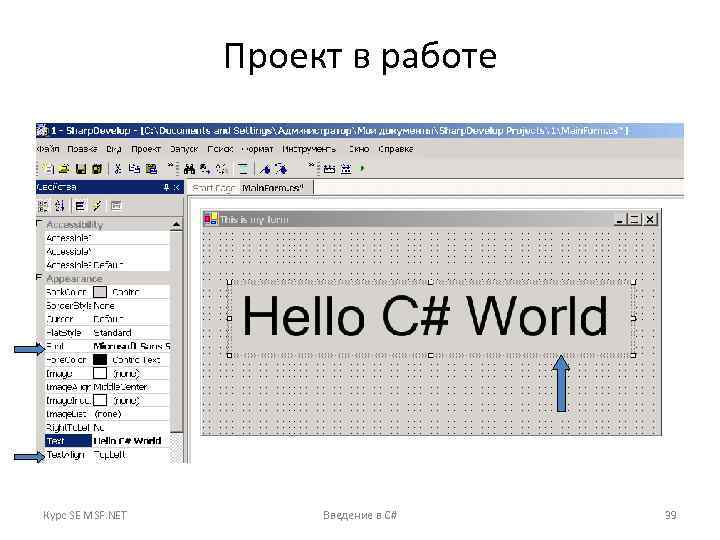Click the Cut scissors icon
Viewport: 720px width, 540px height.
pos(118,169)
